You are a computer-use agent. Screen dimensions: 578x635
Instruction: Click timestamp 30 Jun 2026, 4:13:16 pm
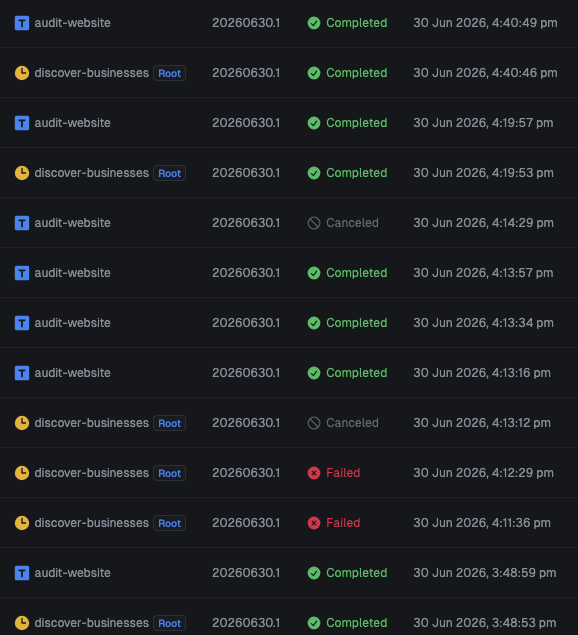tap(482, 373)
